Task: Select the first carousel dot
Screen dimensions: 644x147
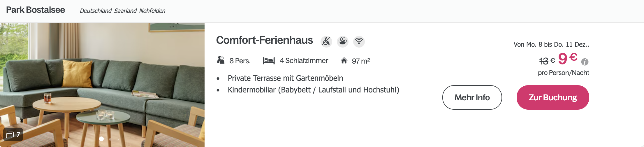Action: 101,139
